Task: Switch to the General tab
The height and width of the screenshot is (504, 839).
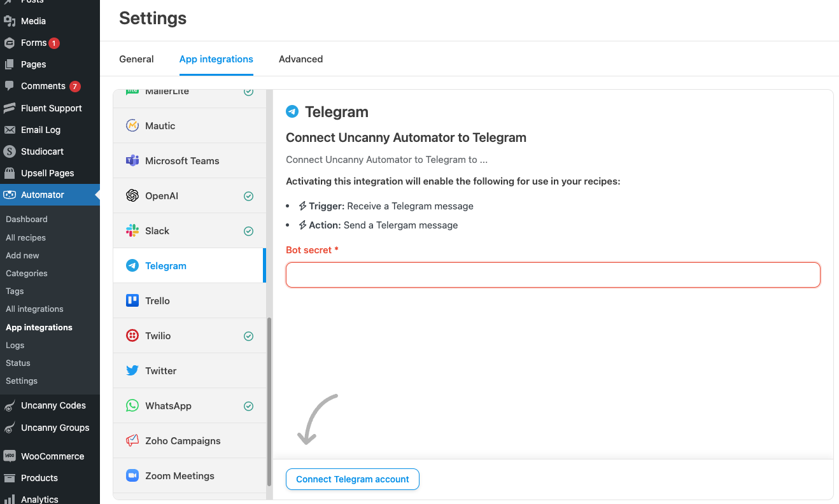Action: [x=136, y=59]
